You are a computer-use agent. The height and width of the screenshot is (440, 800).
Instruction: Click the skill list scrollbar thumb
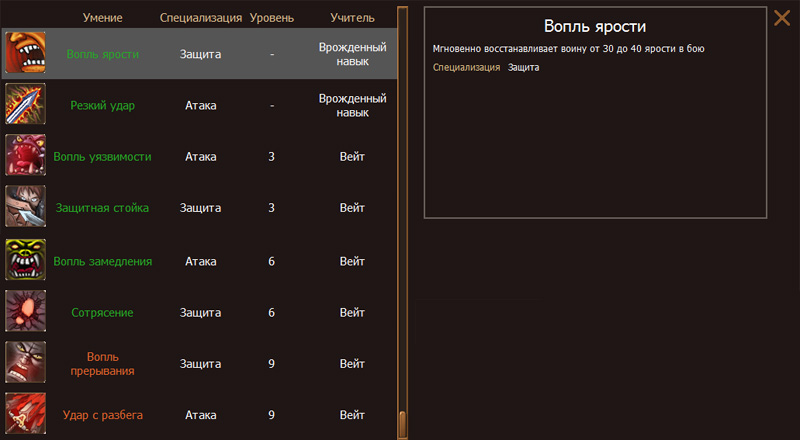(403, 424)
